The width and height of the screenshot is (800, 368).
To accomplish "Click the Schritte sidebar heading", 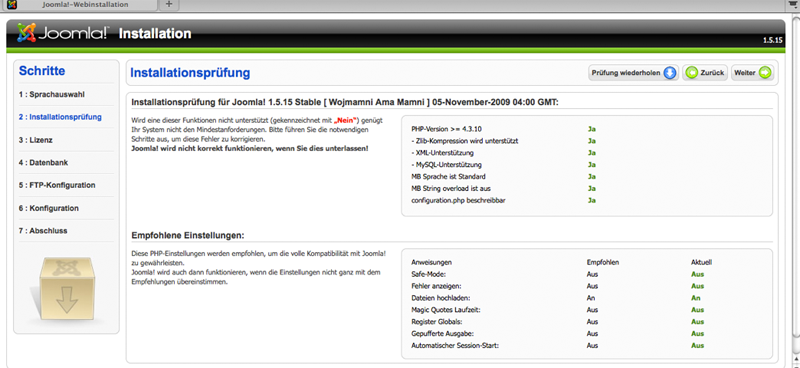I will (x=42, y=71).
